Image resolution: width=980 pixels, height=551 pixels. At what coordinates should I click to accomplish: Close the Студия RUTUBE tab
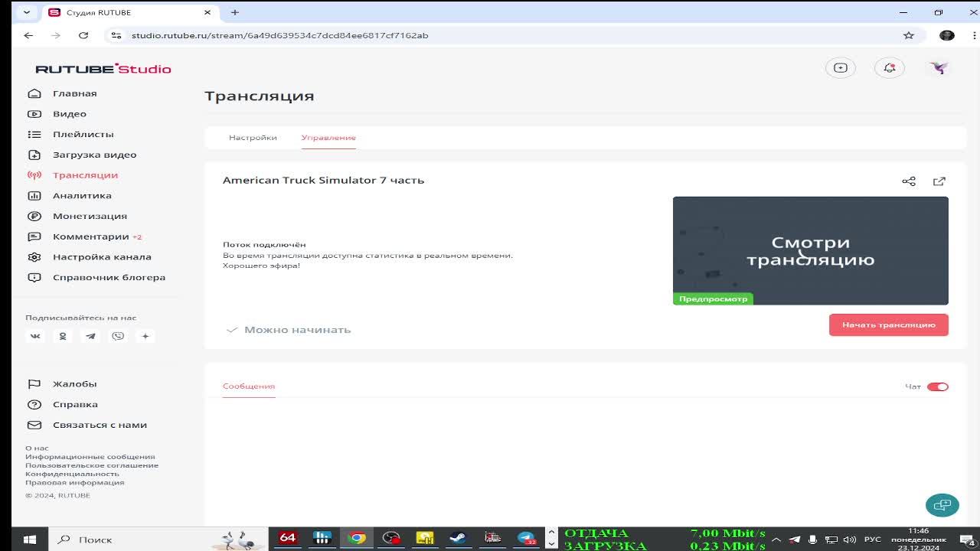[207, 12]
